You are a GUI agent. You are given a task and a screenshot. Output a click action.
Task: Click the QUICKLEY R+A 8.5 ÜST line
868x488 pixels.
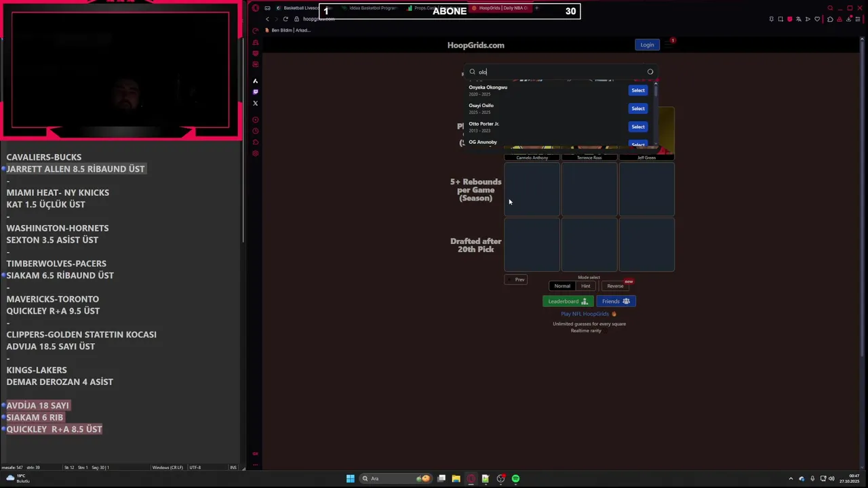coord(54,429)
